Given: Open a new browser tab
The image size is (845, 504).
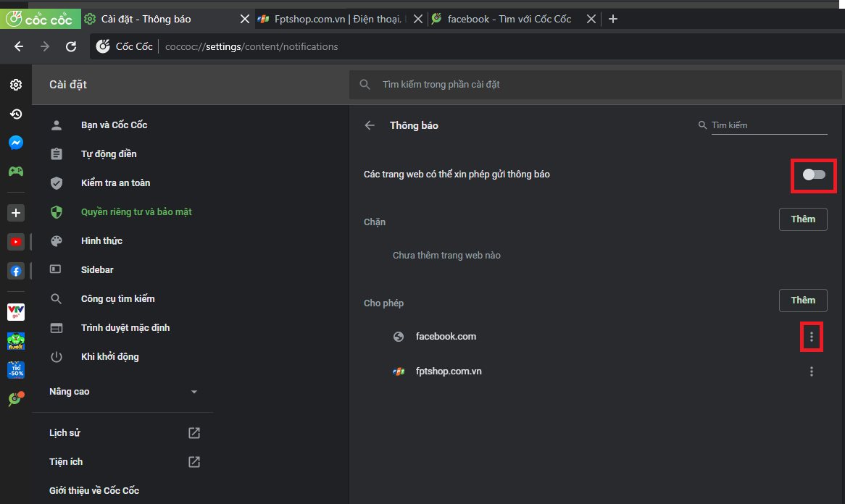Looking at the screenshot, I should click(x=612, y=19).
